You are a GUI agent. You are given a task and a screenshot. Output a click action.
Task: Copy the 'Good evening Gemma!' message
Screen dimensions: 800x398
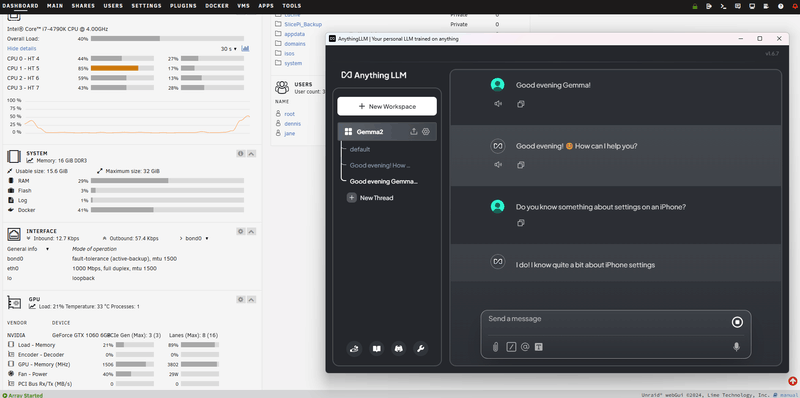point(521,104)
